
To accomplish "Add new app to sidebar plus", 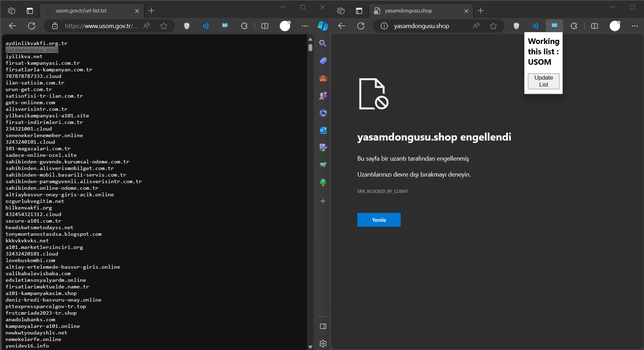I will point(323,201).
